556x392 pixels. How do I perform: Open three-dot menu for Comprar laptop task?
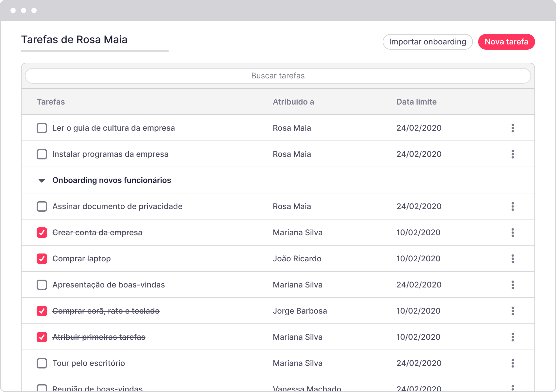click(513, 259)
